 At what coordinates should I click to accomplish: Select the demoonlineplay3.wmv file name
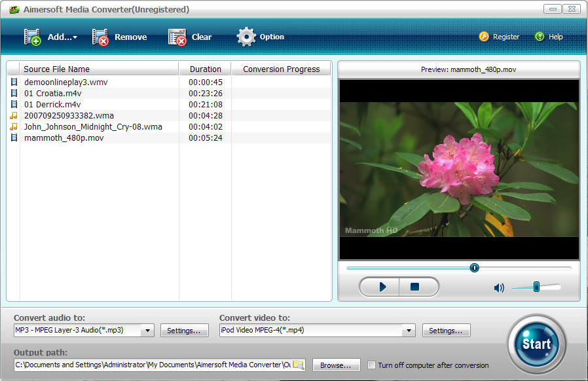[x=66, y=82]
